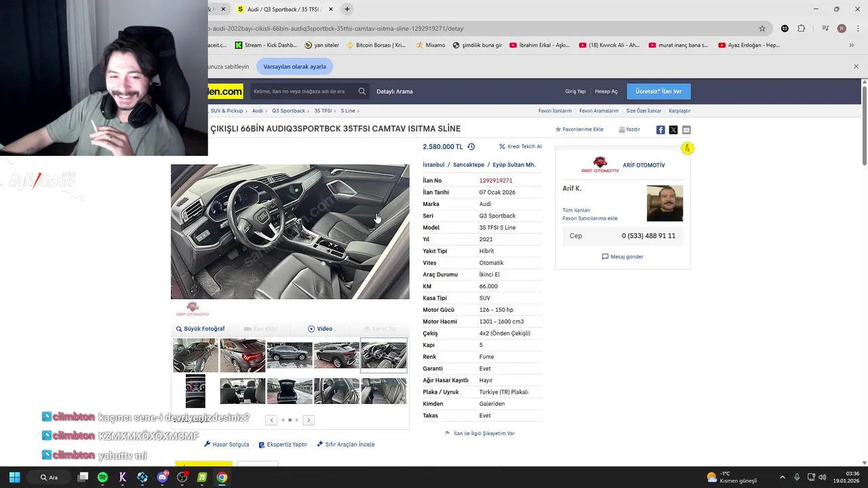Switch to the Audi / Q3 Sportback tab
Screen dimensions: 868x488
pos(283,9)
